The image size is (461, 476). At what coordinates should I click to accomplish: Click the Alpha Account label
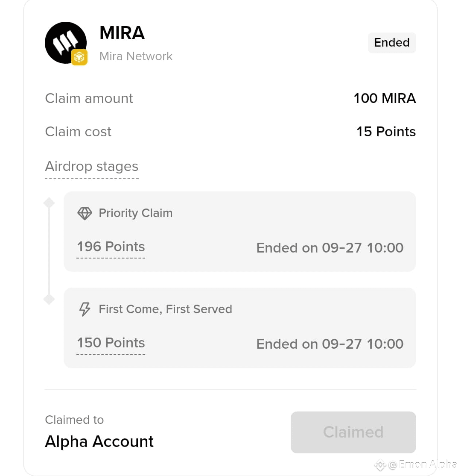point(99,441)
